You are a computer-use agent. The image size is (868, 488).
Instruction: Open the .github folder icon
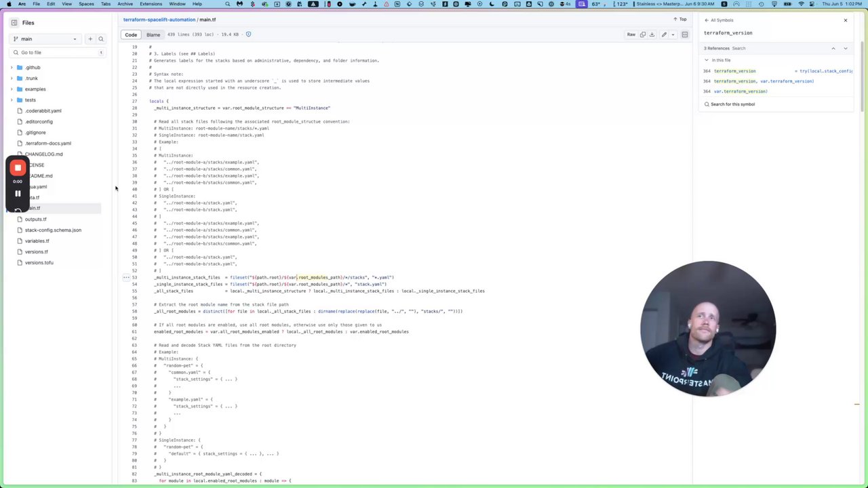pyautogui.click(x=20, y=67)
